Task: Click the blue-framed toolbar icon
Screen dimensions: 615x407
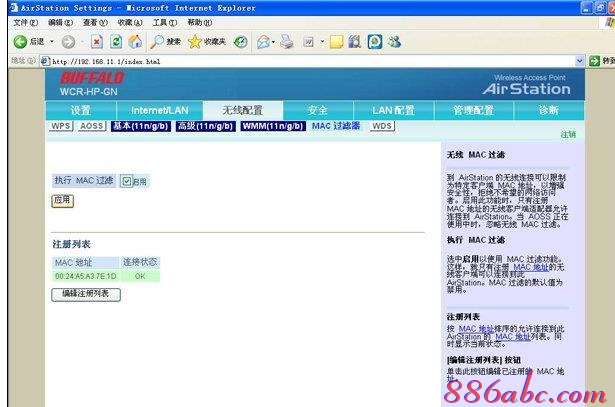Action: pyautogui.click(x=375, y=42)
